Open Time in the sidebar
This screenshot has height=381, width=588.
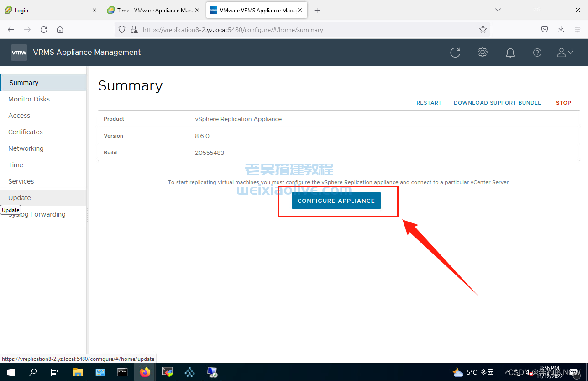pos(43,165)
